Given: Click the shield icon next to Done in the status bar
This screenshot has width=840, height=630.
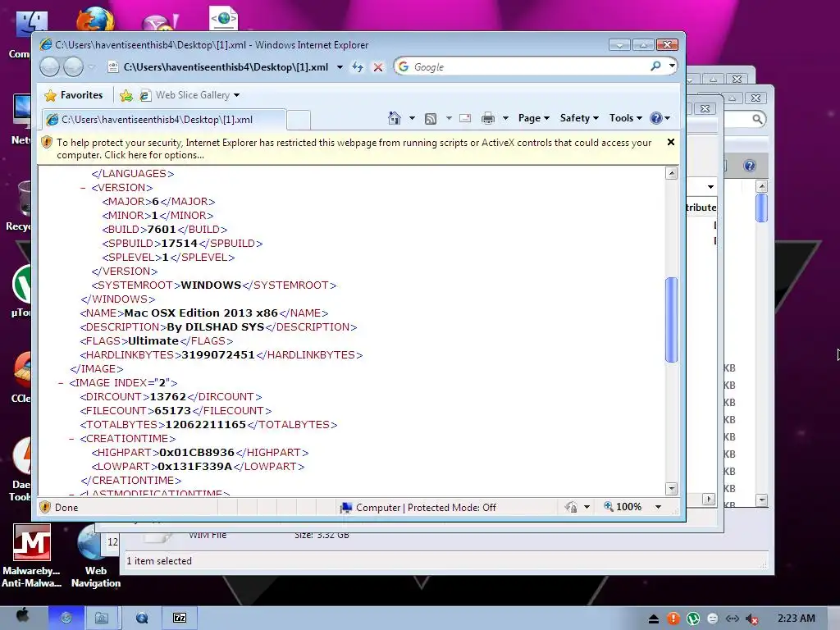Looking at the screenshot, I should [45, 507].
